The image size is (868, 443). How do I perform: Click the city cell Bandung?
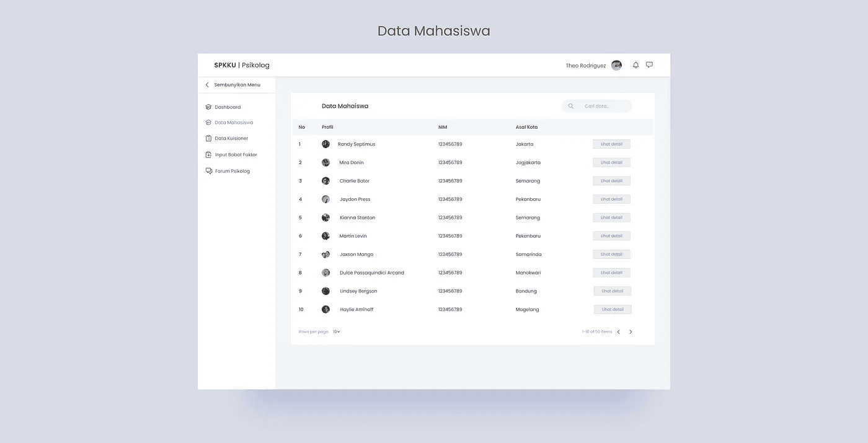tap(526, 291)
